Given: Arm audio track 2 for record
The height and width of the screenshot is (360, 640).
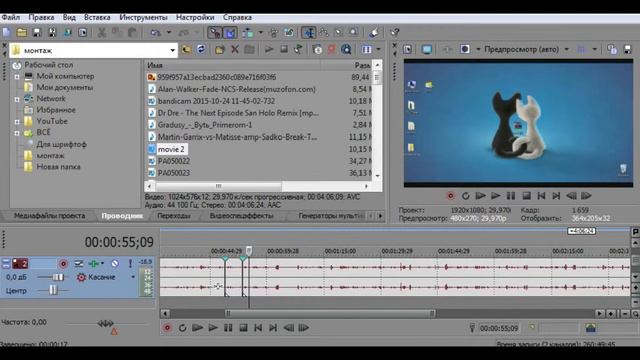Looking at the screenshot, I should coord(63,264).
